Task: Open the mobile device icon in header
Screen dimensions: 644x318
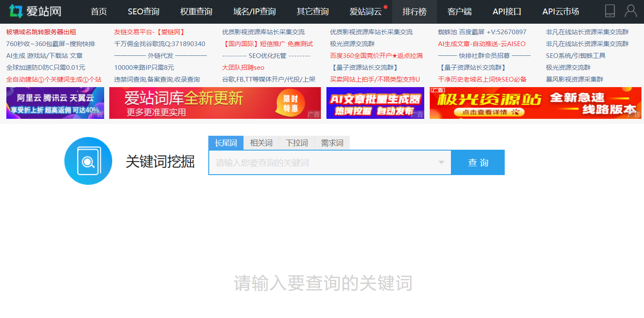Action: (610, 11)
